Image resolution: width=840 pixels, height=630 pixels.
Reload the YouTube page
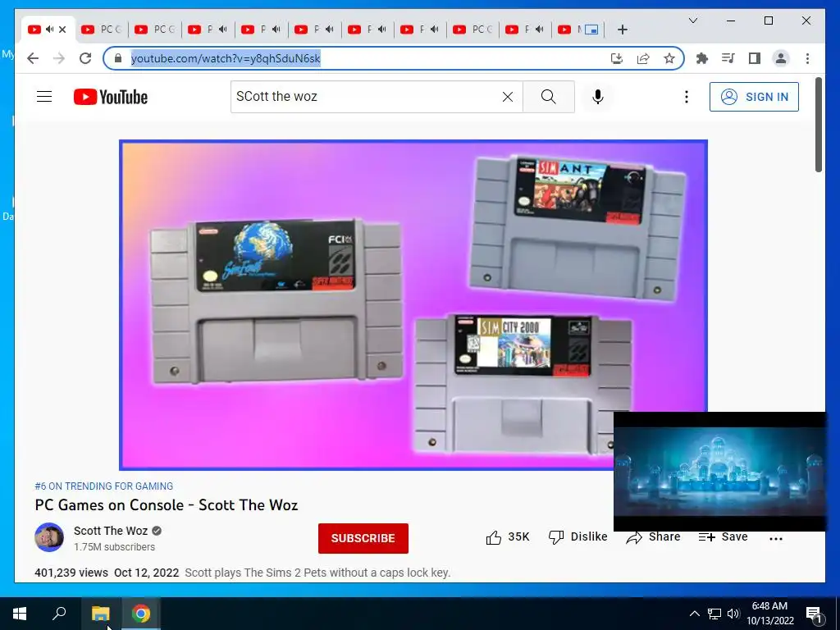tap(85, 58)
